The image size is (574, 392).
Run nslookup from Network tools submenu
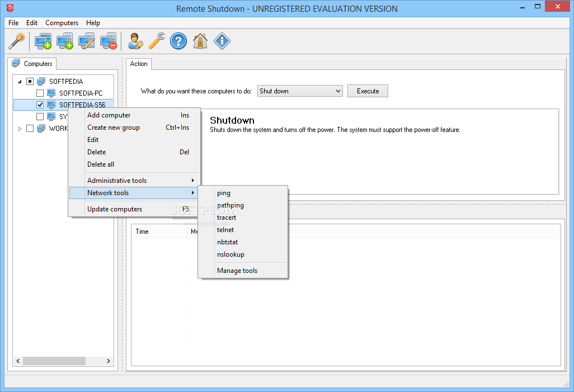(243, 254)
